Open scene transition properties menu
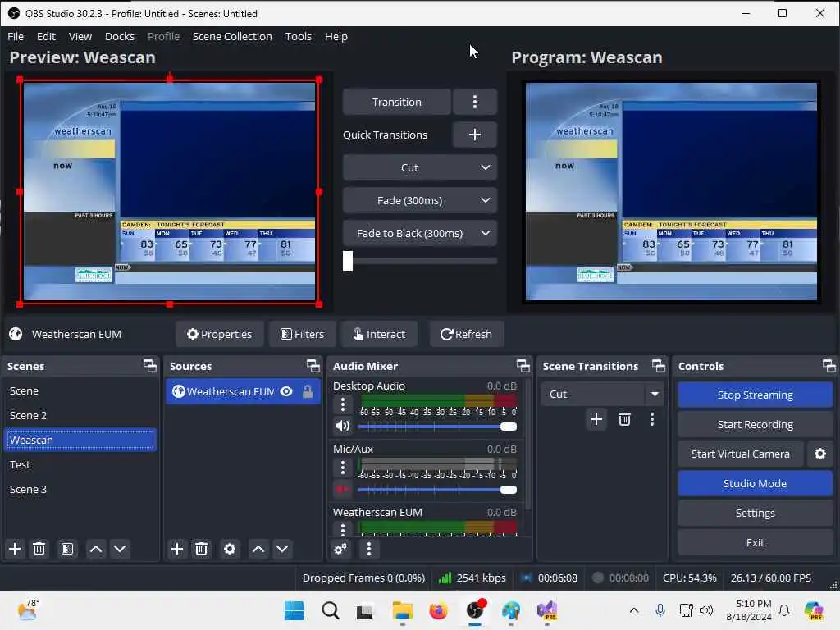The width and height of the screenshot is (840, 630). tap(652, 419)
